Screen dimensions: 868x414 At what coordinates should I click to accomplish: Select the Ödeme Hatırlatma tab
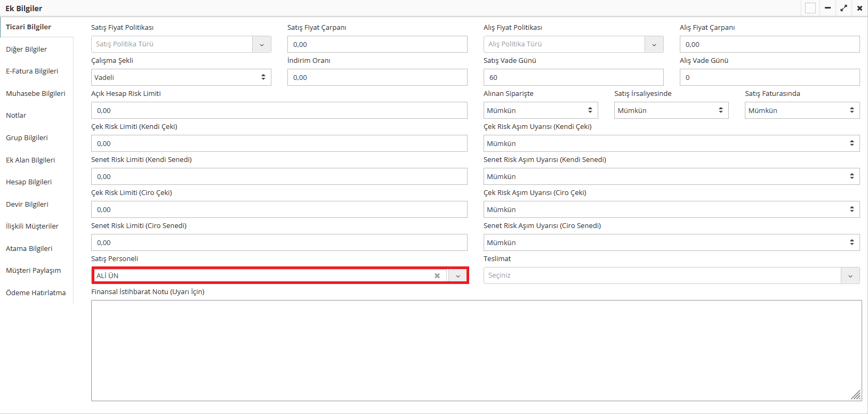[x=36, y=293]
